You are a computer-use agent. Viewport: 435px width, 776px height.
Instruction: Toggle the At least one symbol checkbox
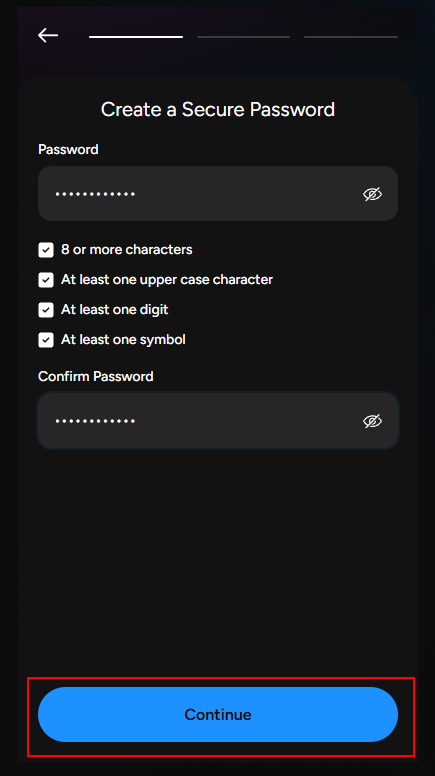point(46,340)
